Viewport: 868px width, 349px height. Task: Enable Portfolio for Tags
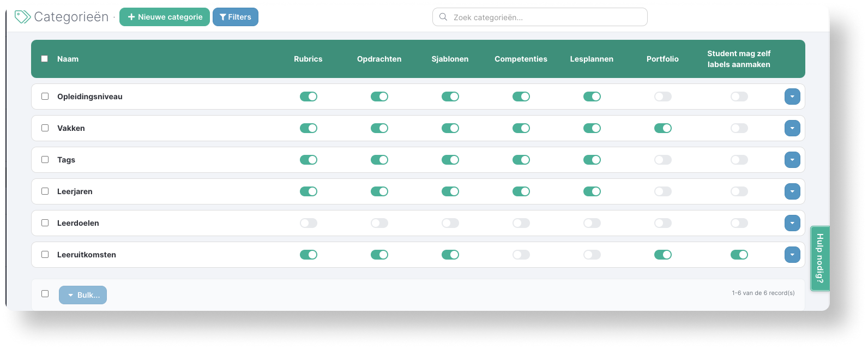point(663,160)
